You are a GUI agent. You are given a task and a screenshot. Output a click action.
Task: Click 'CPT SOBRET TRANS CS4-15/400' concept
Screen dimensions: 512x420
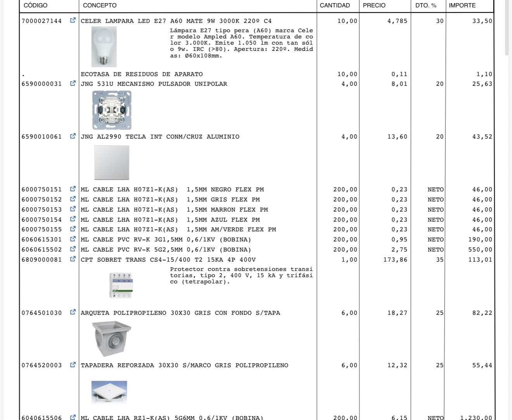coord(168,260)
